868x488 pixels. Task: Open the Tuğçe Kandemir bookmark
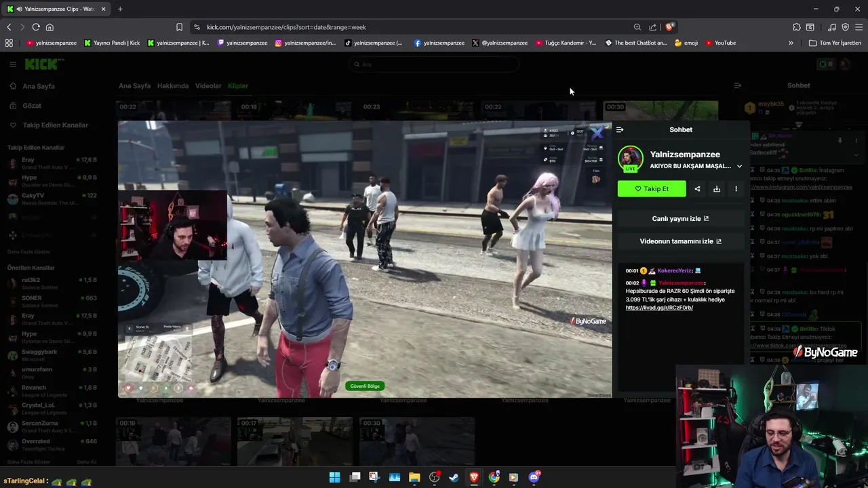coord(566,43)
